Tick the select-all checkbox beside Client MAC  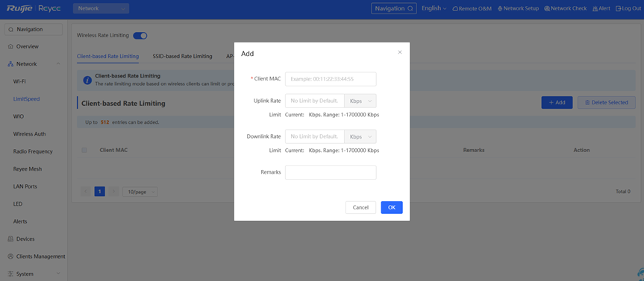click(x=84, y=150)
